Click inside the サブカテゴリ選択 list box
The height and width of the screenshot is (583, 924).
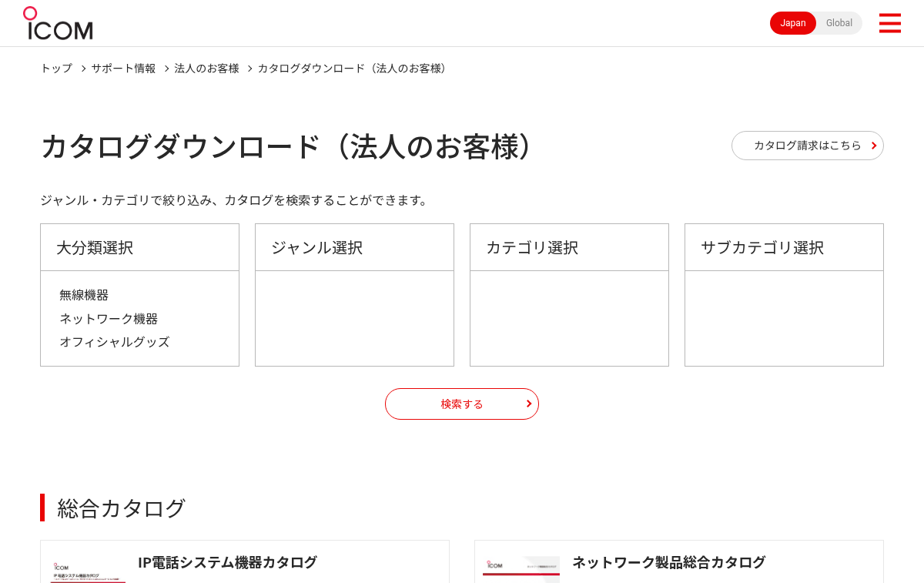click(x=784, y=318)
